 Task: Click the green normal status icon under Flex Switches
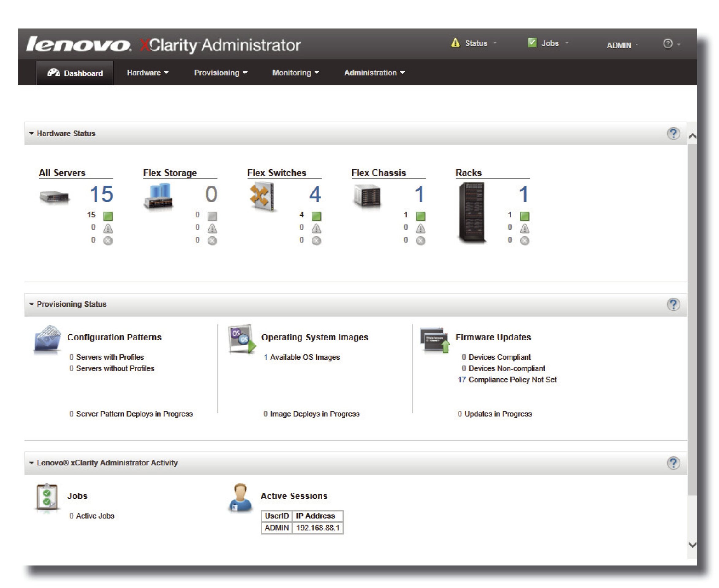[316, 216]
